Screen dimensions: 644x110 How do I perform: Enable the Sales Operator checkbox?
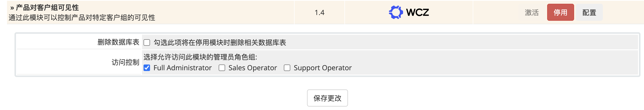coord(222,68)
